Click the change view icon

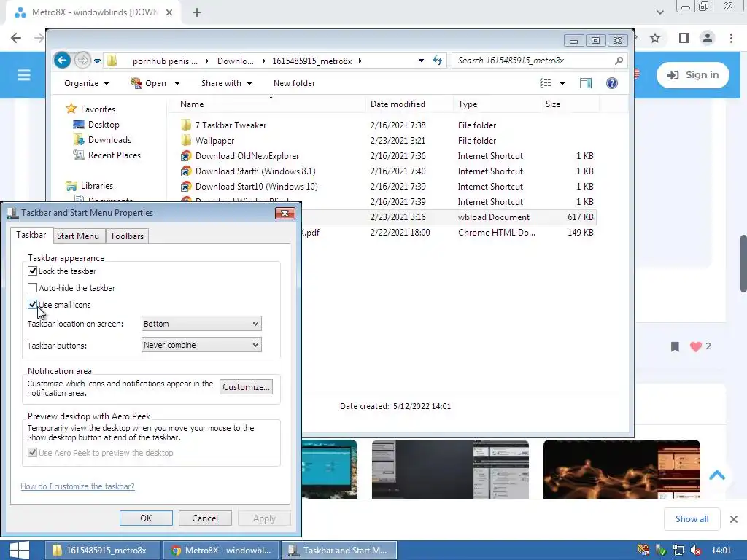click(546, 83)
